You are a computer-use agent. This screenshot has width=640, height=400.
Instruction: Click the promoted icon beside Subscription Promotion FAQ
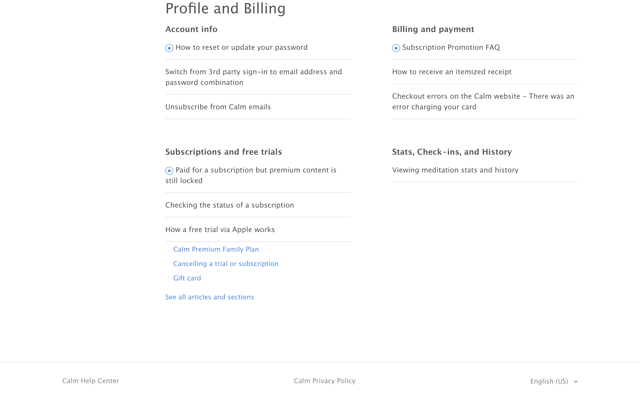tap(396, 48)
